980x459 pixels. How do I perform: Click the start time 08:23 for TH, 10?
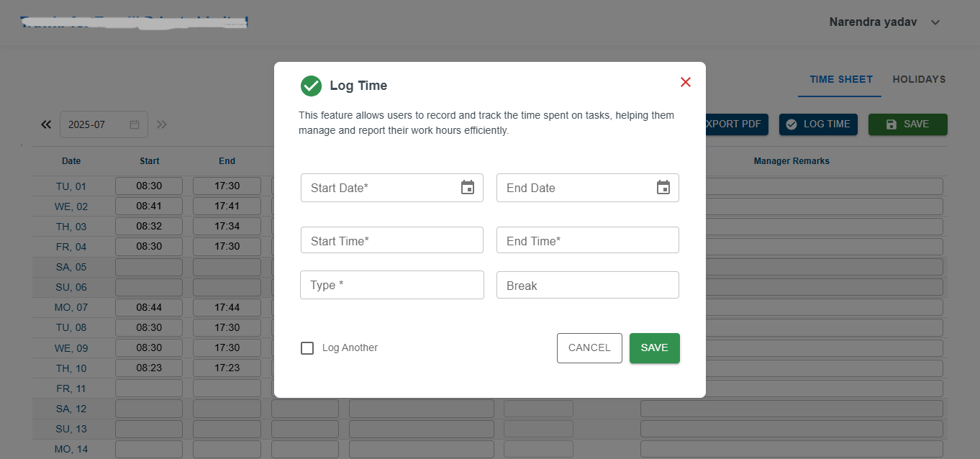coord(149,368)
